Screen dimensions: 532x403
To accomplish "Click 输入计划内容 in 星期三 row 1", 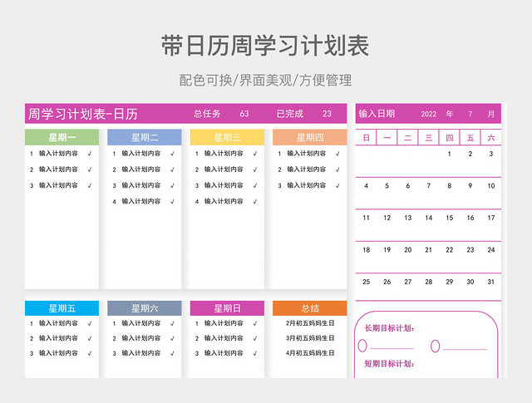I will tap(224, 154).
